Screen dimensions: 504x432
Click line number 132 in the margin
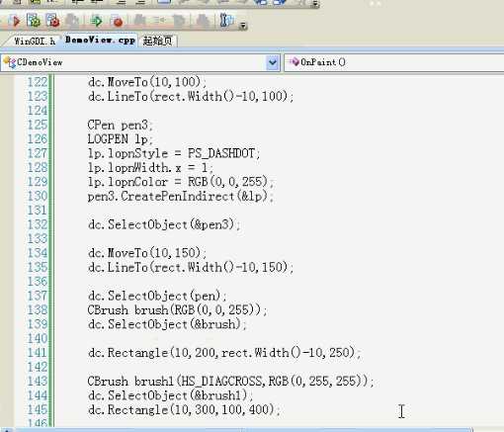(38, 224)
